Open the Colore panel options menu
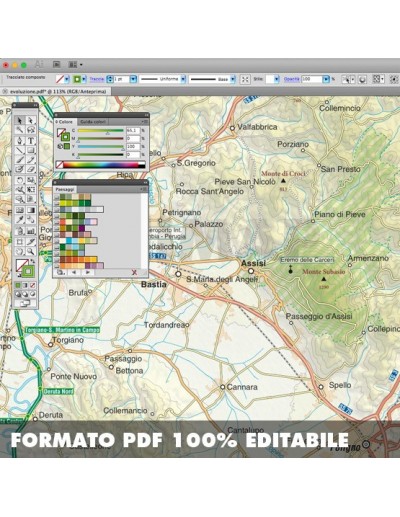The image size is (400, 517). (145, 122)
